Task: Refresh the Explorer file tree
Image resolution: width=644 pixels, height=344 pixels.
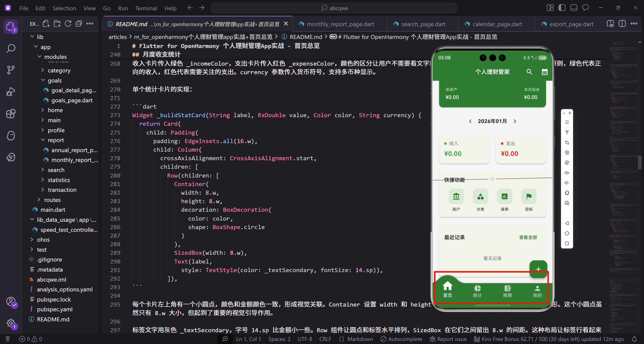Action: click(x=68, y=23)
